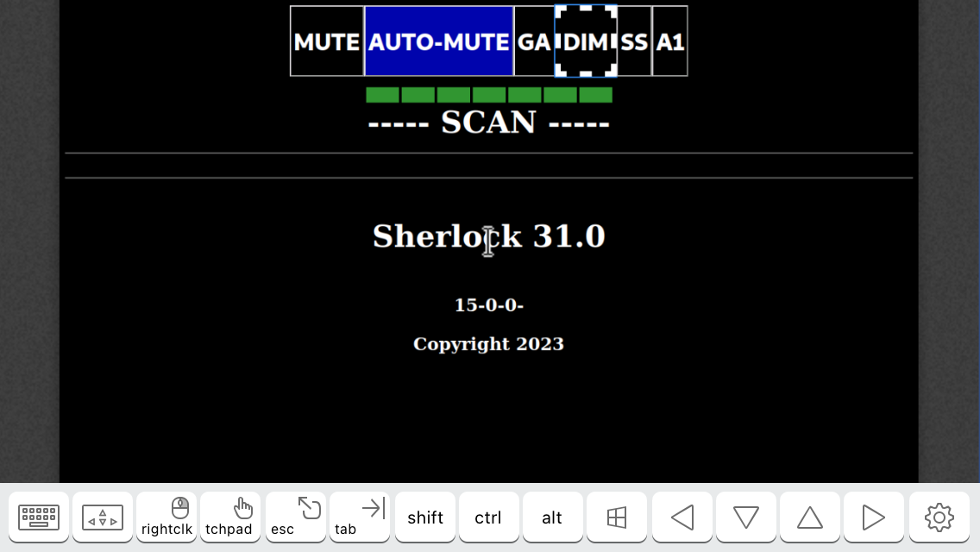The width and height of the screenshot is (980, 552).
Task: Click the arrow-keys pad icon
Action: pos(103,517)
